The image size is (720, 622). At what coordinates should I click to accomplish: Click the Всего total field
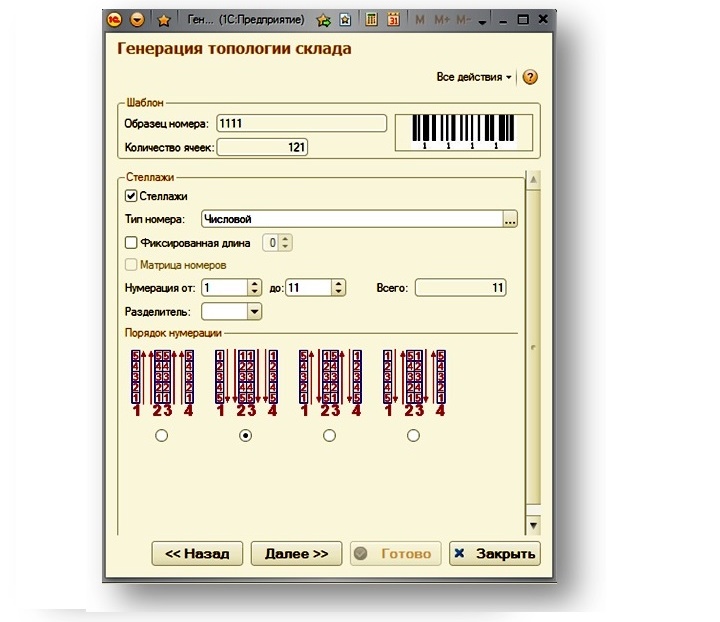click(x=461, y=288)
